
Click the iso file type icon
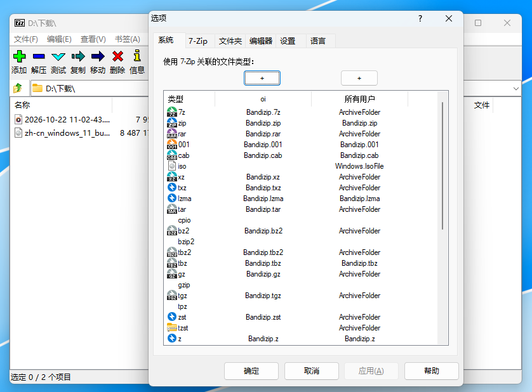(x=172, y=166)
